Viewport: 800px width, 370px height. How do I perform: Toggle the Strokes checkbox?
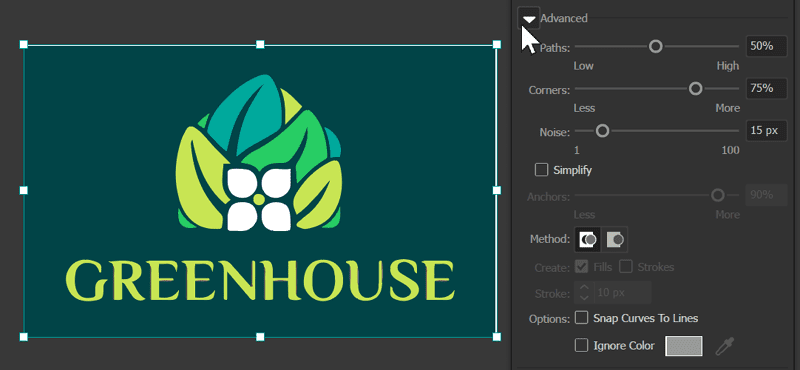tap(626, 266)
